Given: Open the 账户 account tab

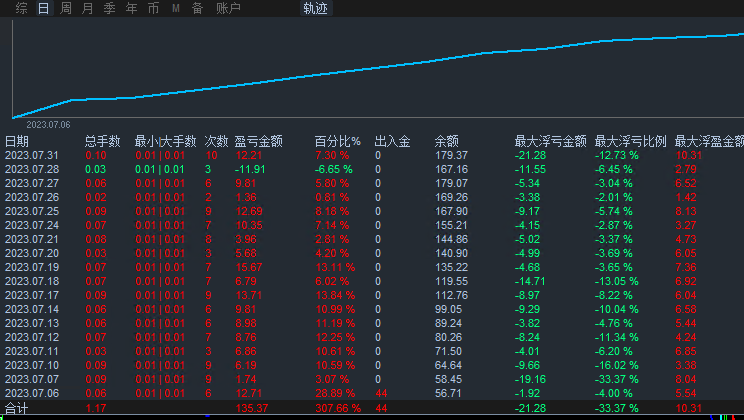Looking at the screenshot, I should pyautogui.click(x=229, y=8).
